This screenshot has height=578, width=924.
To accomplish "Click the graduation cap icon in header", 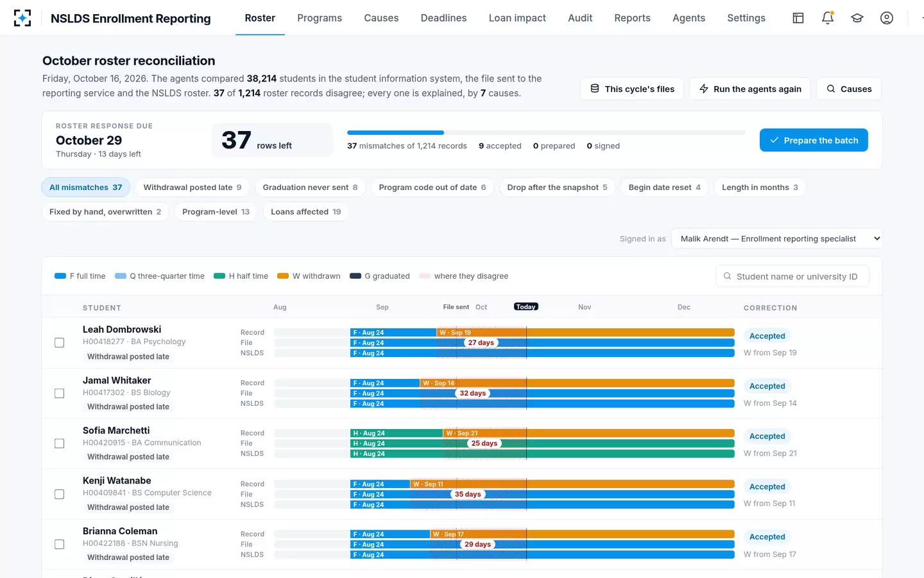I will coord(857,18).
